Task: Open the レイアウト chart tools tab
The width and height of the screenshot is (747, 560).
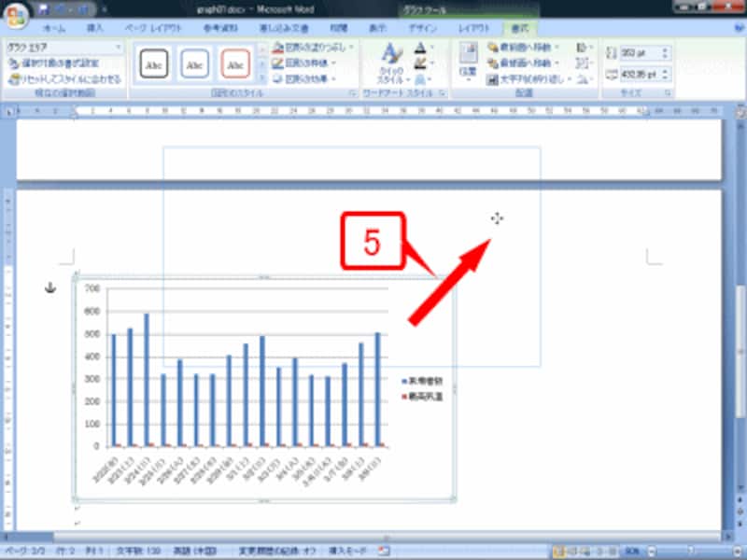Action: pyautogui.click(x=474, y=29)
